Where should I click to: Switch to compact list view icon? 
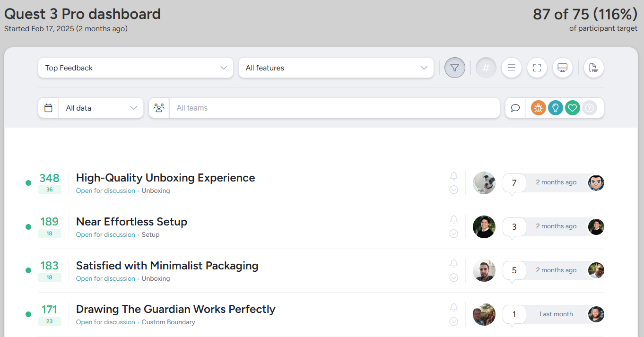tap(511, 68)
